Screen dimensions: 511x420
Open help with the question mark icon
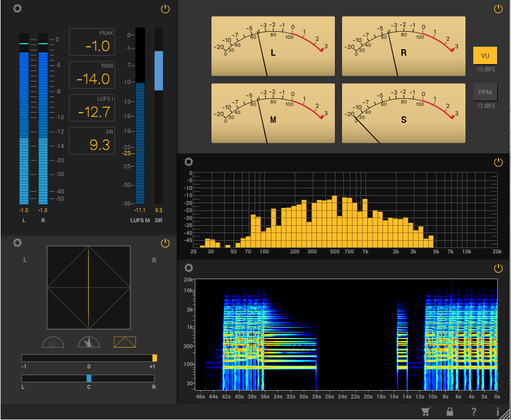point(473,412)
